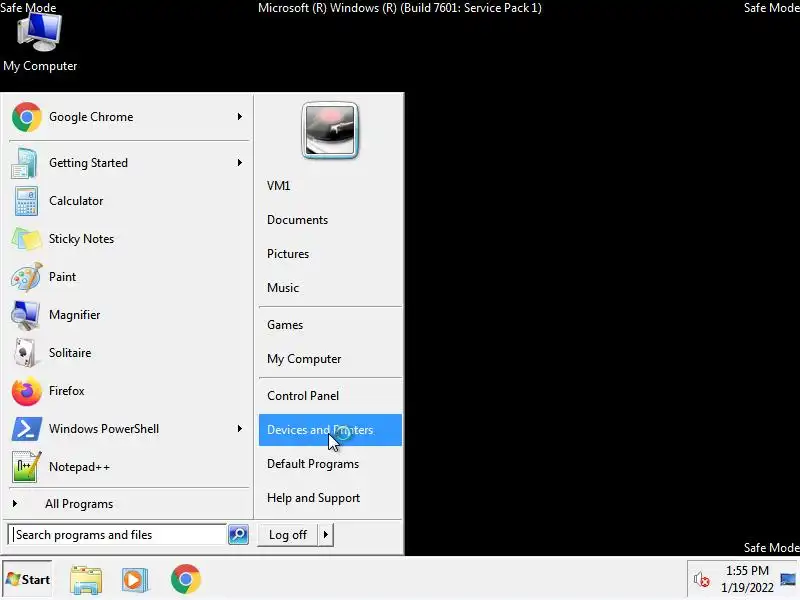Viewport: 800px width, 600px height.
Task: Launch Google Chrome from Start menu list
Action: [x=128, y=117]
